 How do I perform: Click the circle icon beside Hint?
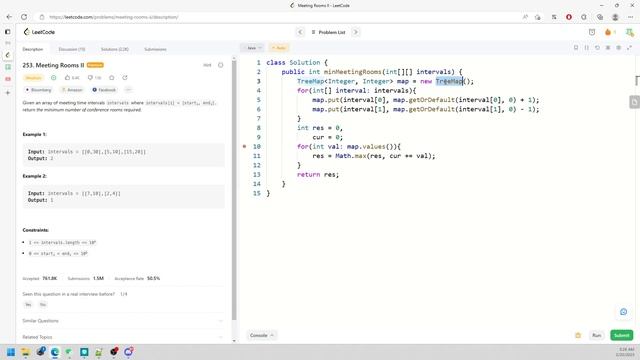pos(220,65)
